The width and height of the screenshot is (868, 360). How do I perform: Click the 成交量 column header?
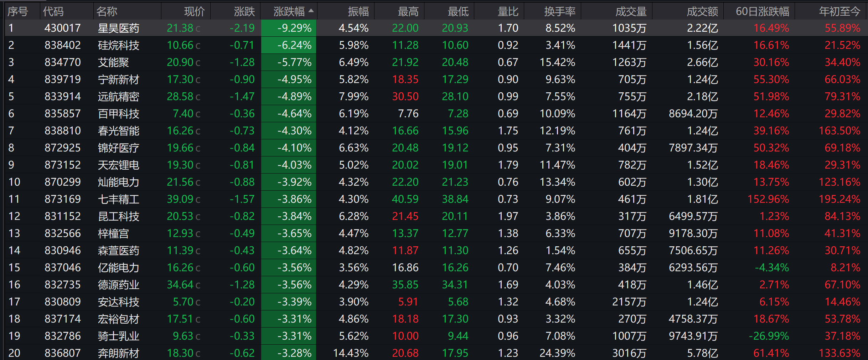tap(631, 11)
